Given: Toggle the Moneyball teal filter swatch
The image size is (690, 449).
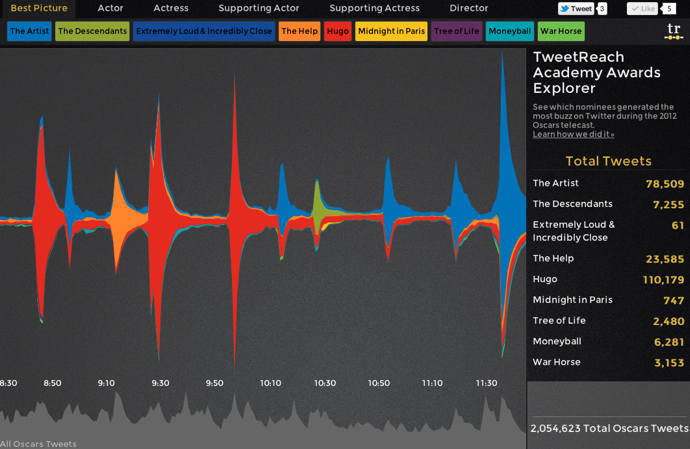Looking at the screenshot, I should [x=510, y=31].
